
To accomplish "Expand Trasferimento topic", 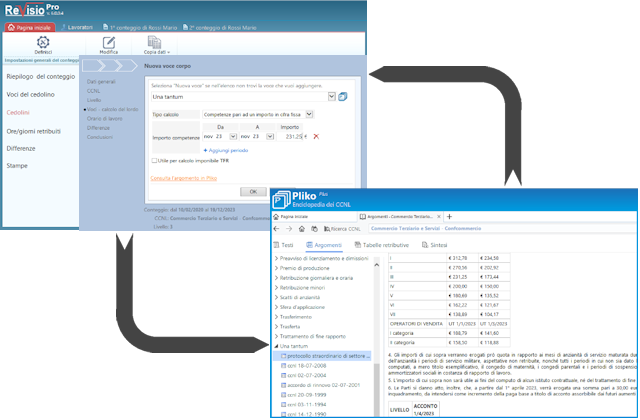I will point(276,317).
